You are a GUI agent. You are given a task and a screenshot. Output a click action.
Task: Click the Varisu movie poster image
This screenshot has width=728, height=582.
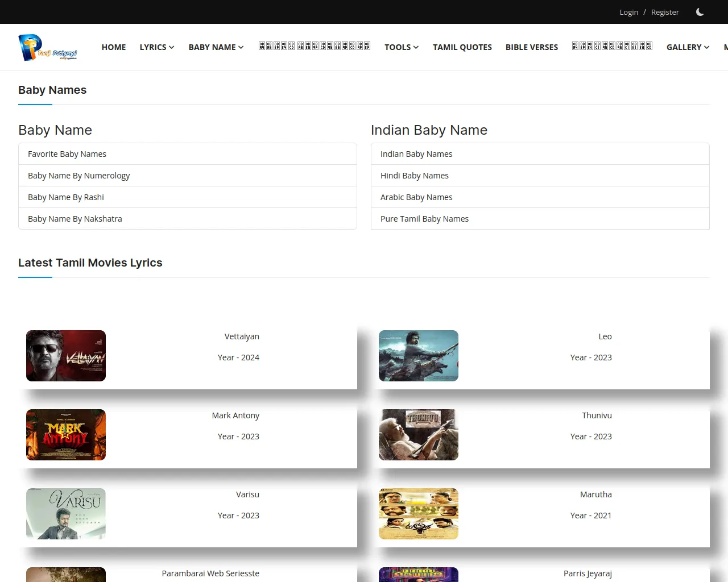point(66,514)
